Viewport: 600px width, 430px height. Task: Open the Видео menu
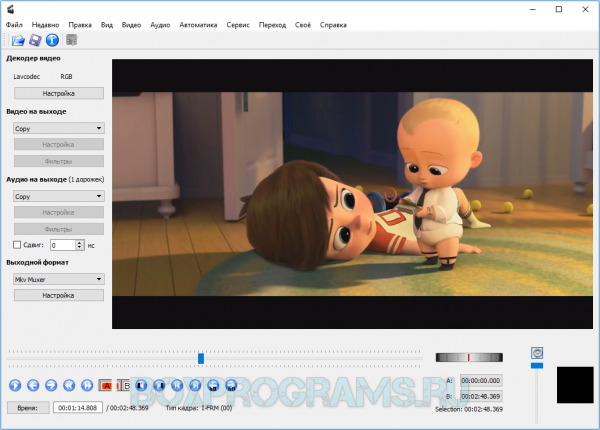tap(131, 25)
